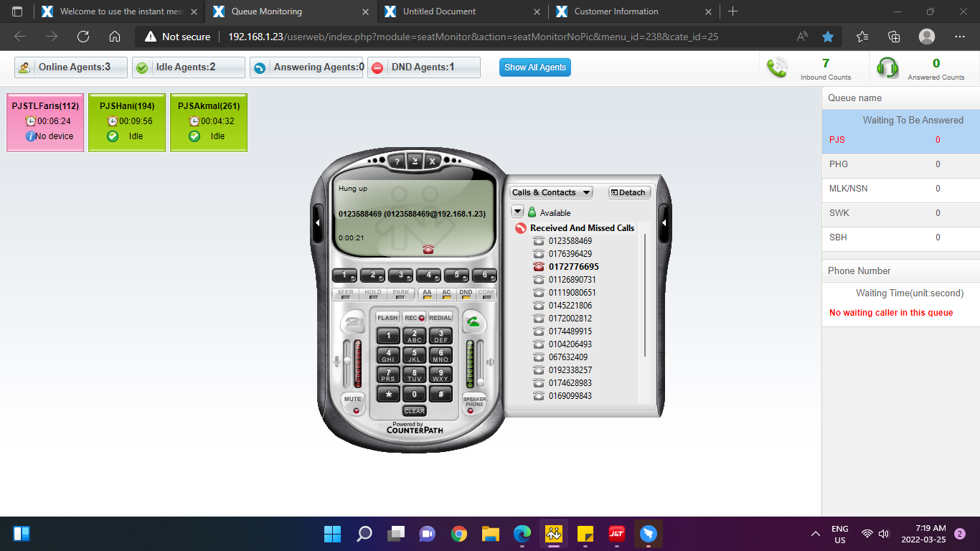Adjust the microphone volume slider

(347, 363)
